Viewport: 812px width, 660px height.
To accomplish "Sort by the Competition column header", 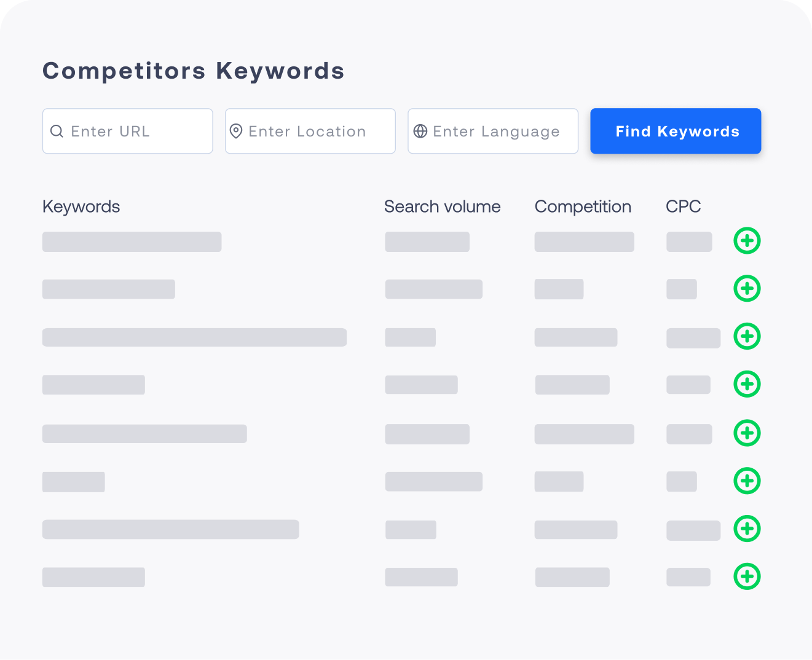I will point(583,206).
